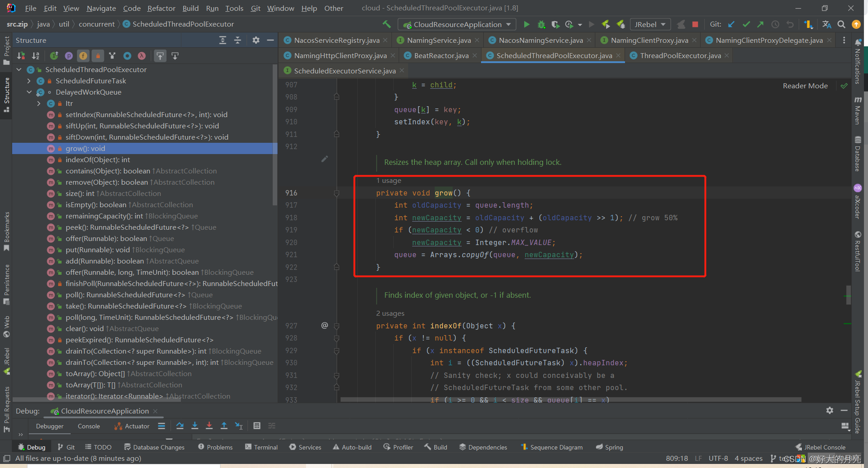
Task: Click Step Out blue up arrow
Action: coord(224,426)
